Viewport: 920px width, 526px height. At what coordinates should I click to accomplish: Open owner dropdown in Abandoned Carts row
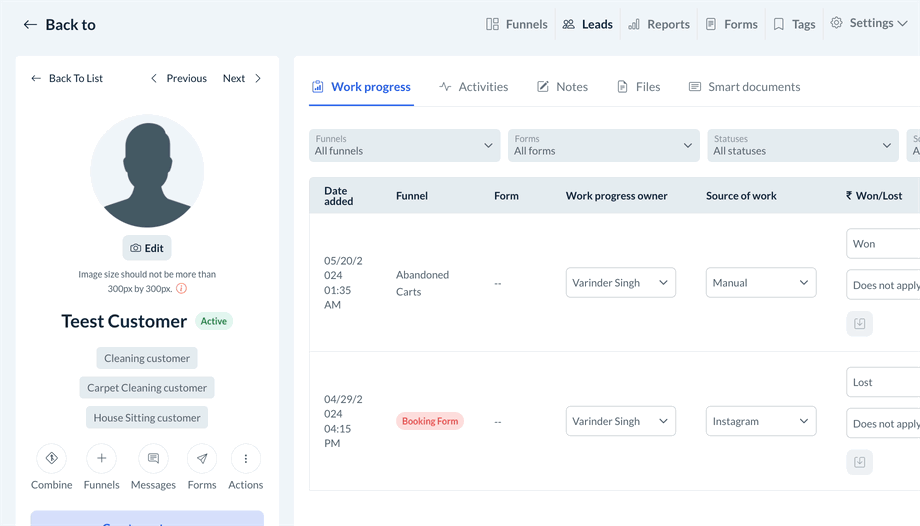tap(620, 282)
